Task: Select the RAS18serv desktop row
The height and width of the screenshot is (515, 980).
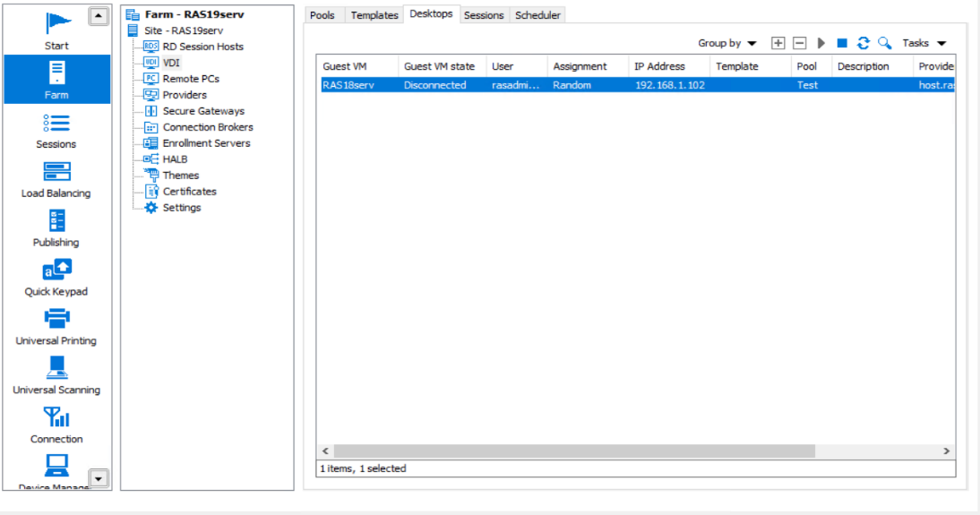Action: click(537, 85)
